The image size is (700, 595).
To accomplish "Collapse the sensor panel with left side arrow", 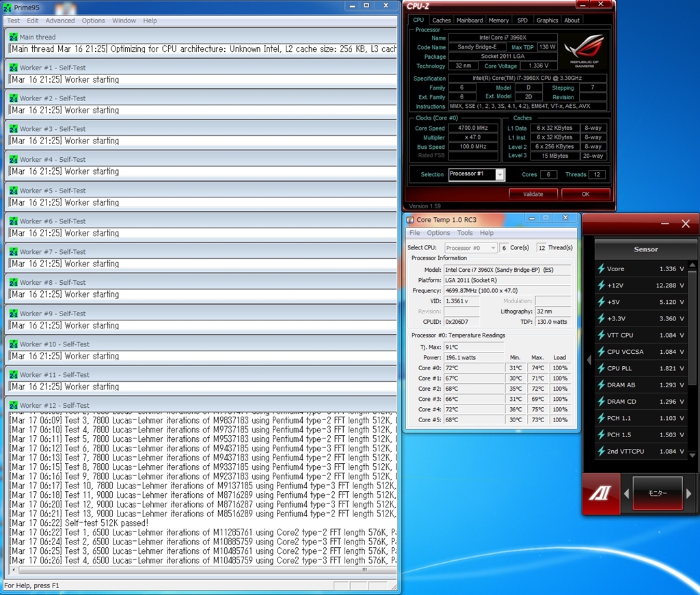I will point(589,360).
